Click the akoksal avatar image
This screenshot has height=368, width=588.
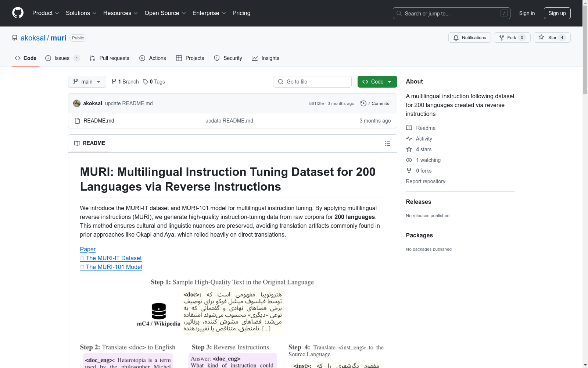[76, 103]
